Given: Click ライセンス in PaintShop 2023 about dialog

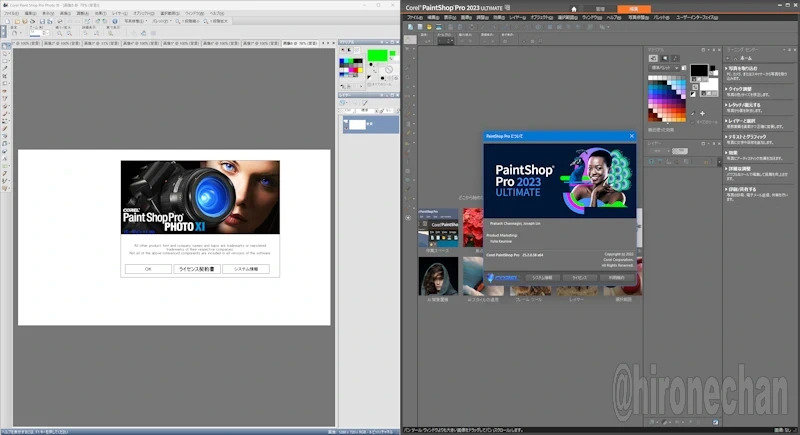Looking at the screenshot, I should pyautogui.click(x=580, y=278).
